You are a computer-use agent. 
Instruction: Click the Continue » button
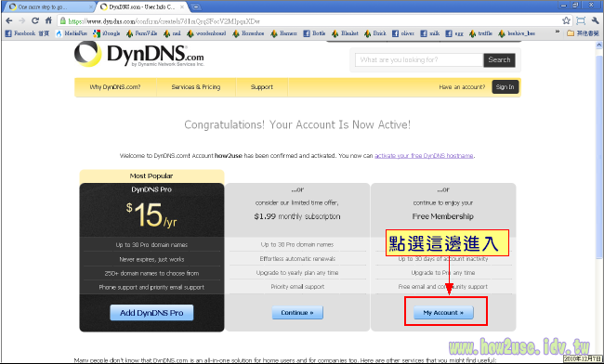(297, 313)
